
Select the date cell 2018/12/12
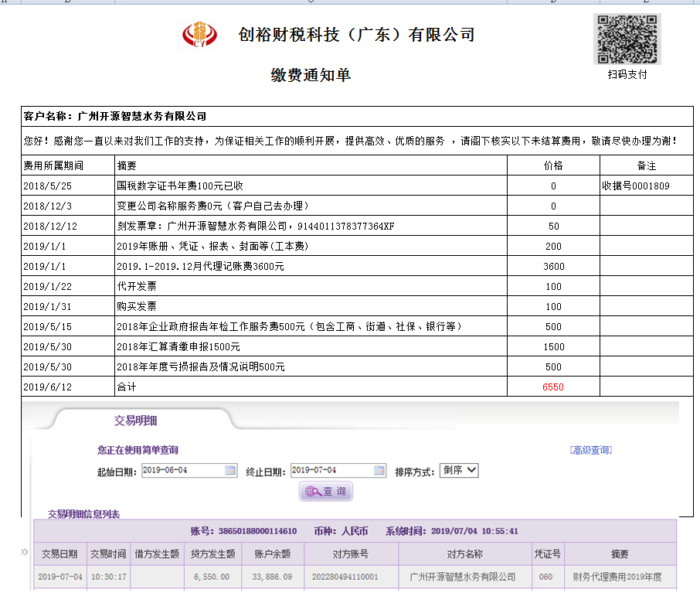pos(68,226)
